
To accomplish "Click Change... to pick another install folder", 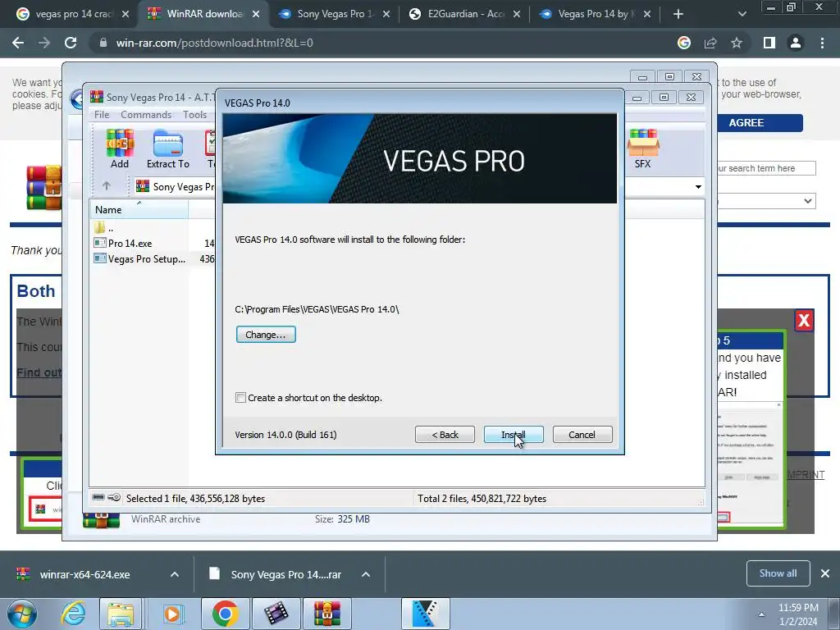I will click(x=266, y=335).
